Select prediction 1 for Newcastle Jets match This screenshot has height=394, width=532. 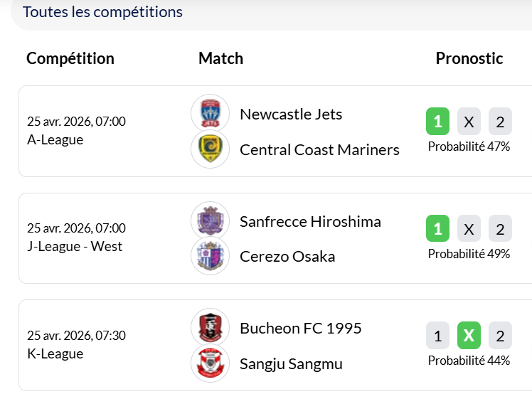click(437, 122)
